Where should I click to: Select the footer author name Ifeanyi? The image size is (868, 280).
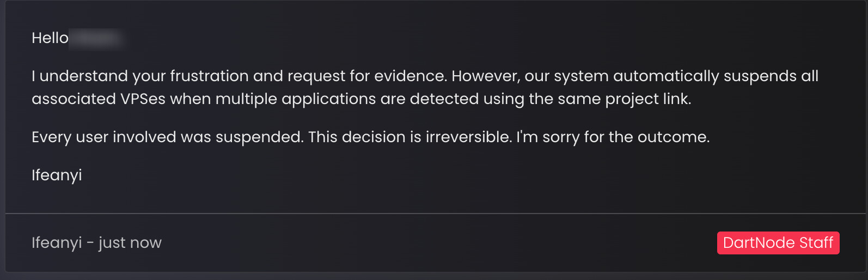(57, 243)
